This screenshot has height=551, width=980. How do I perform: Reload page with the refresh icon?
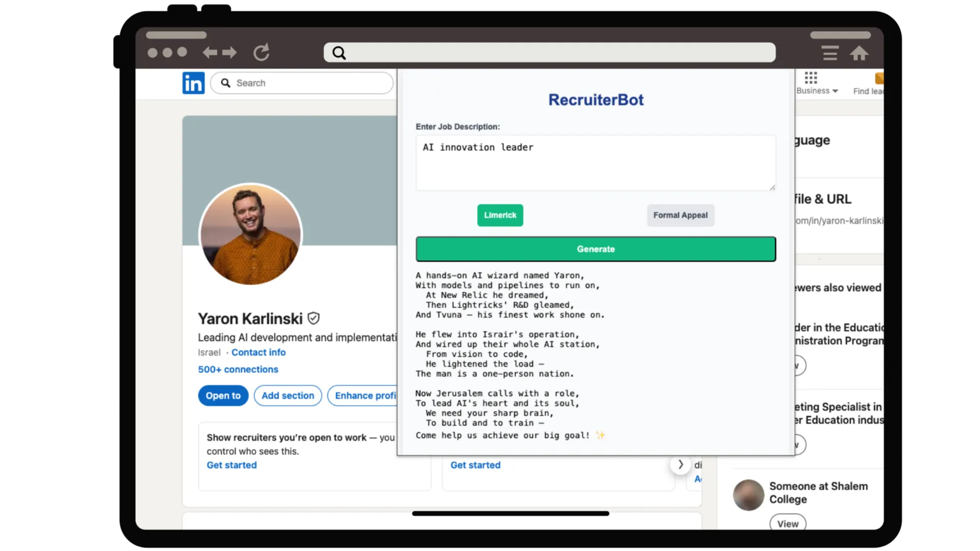[261, 53]
